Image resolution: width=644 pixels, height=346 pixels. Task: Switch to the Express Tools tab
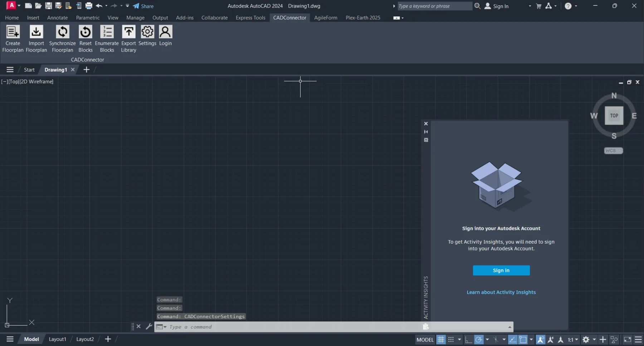coord(250,18)
